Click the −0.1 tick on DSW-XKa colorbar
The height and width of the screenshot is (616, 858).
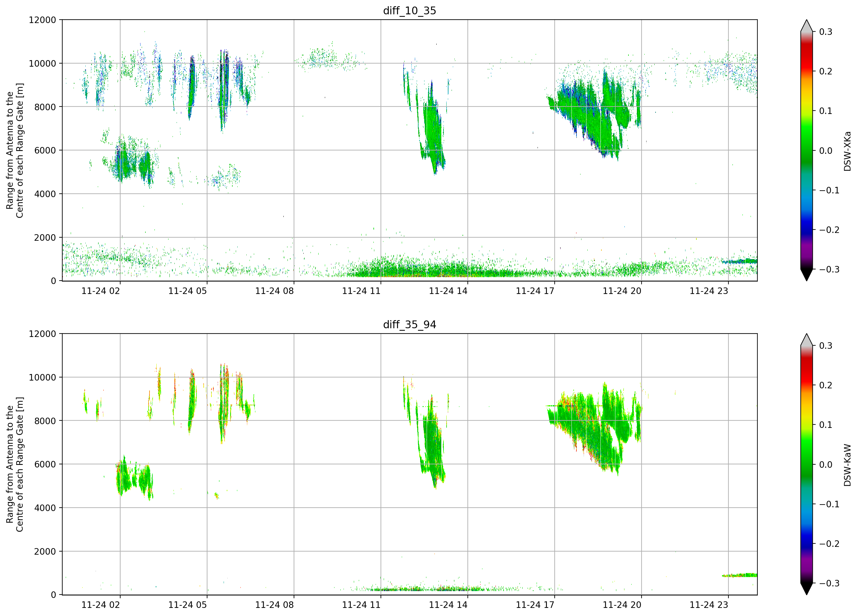tap(829, 190)
